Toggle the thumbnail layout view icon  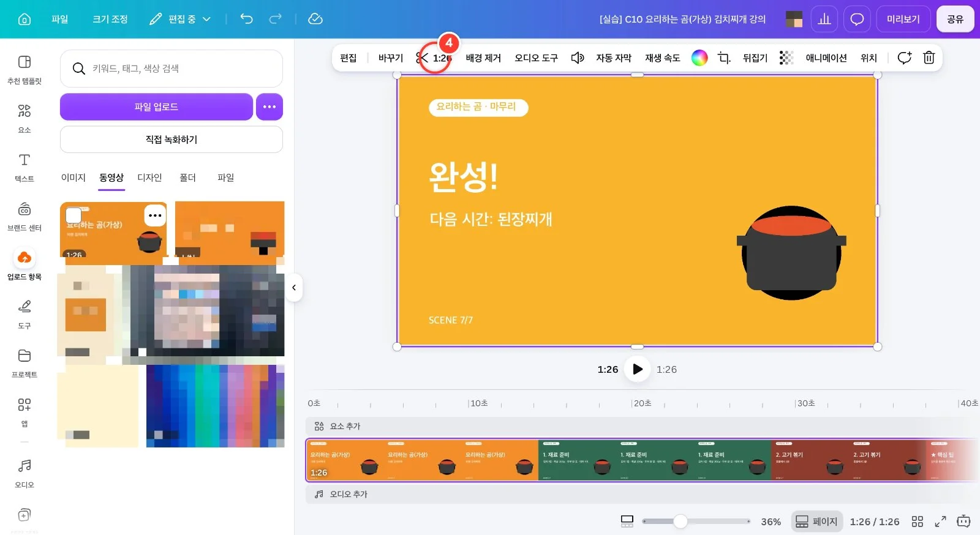click(x=627, y=522)
